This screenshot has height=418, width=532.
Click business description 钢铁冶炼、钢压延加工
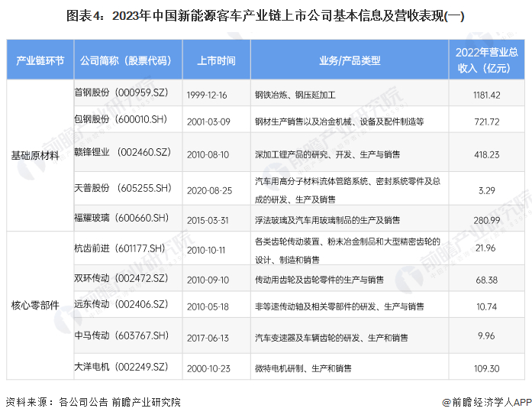tap(295, 95)
